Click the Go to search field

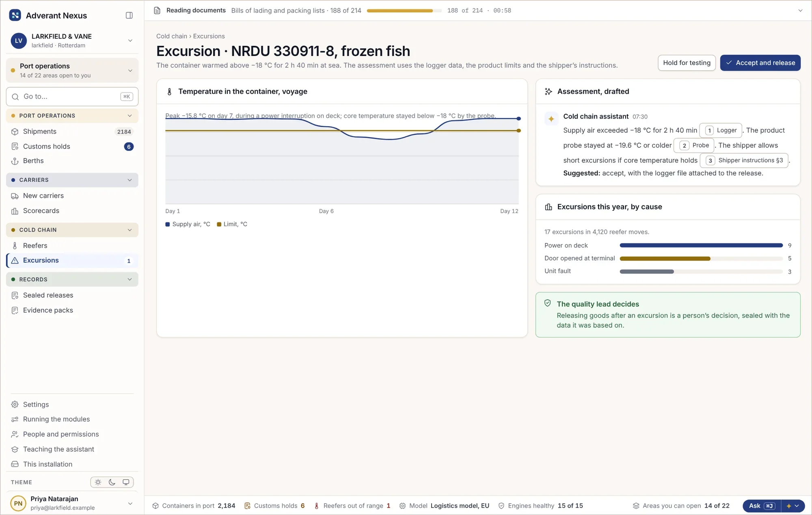pos(72,97)
